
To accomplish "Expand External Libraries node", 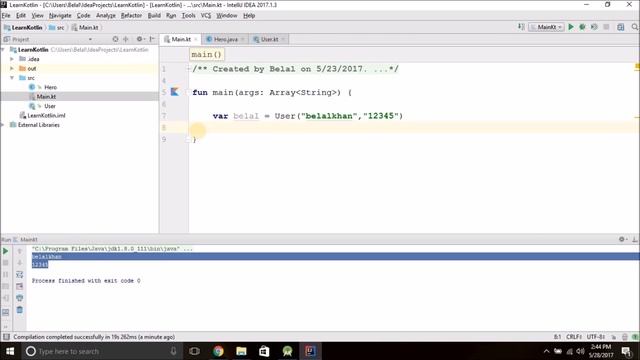I will pos(3,125).
